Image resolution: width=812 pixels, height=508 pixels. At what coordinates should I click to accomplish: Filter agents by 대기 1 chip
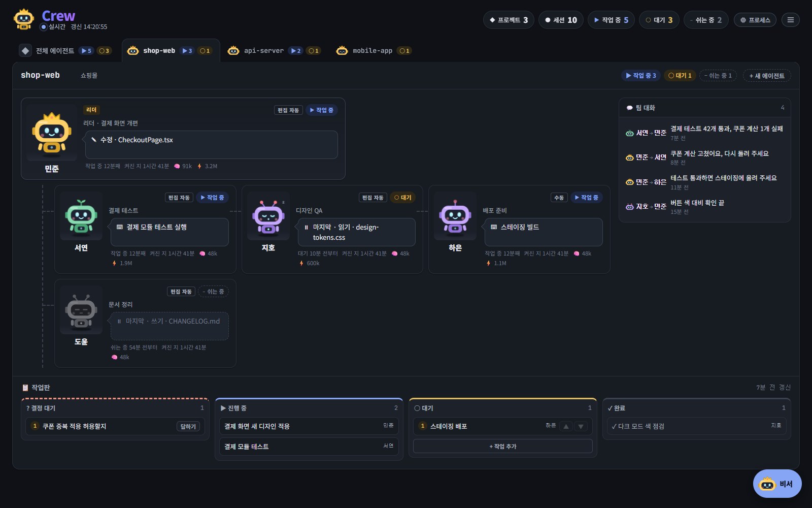pyautogui.click(x=680, y=76)
